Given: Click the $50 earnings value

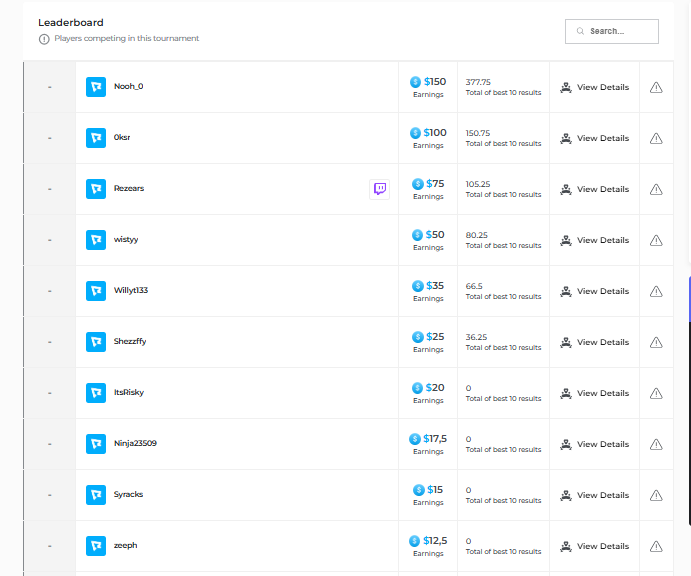Looking at the screenshot, I should coord(435,235).
